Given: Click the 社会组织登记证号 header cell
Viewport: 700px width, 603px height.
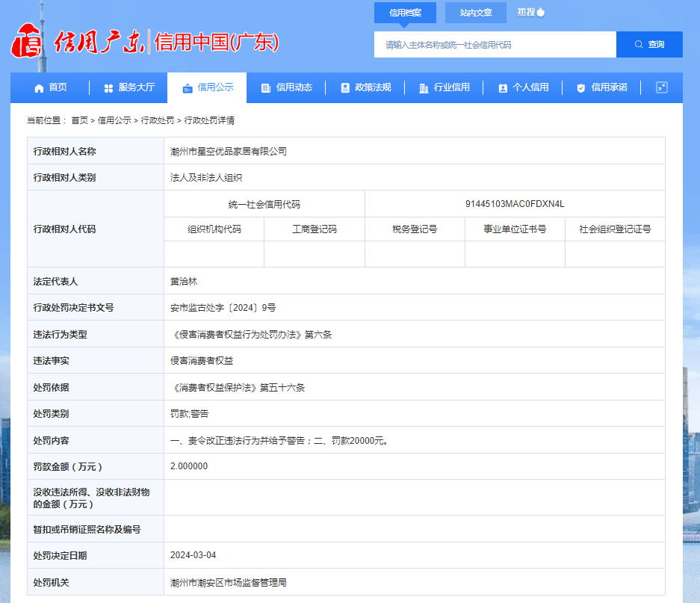Looking at the screenshot, I should pos(615,229).
